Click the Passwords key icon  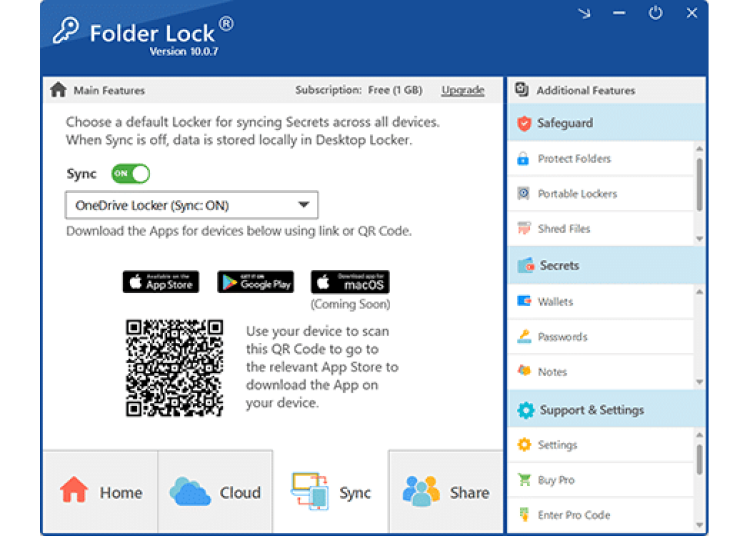click(x=523, y=337)
